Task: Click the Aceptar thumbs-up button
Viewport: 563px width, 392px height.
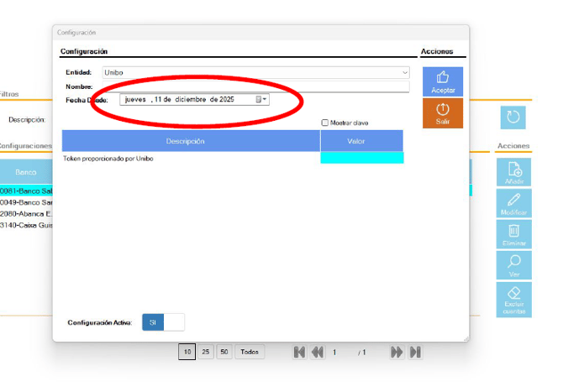Action: 442,81
